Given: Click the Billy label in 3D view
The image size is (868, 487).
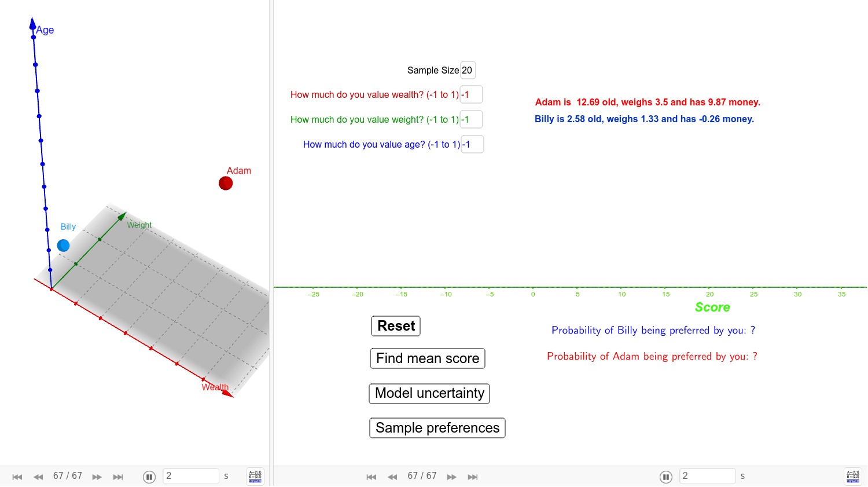Looking at the screenshot, I should (x=68, y=226).
